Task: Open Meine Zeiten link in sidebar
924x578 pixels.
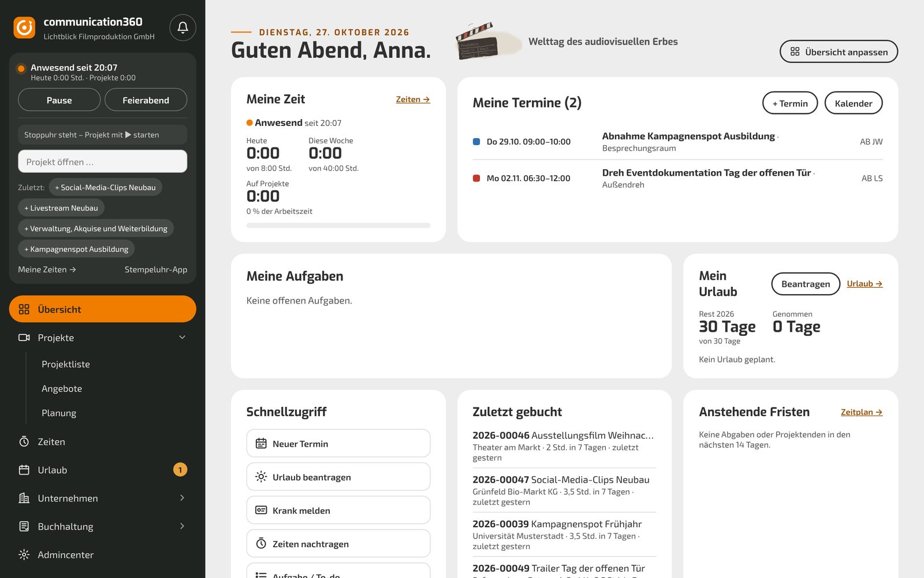Action: 47,269
